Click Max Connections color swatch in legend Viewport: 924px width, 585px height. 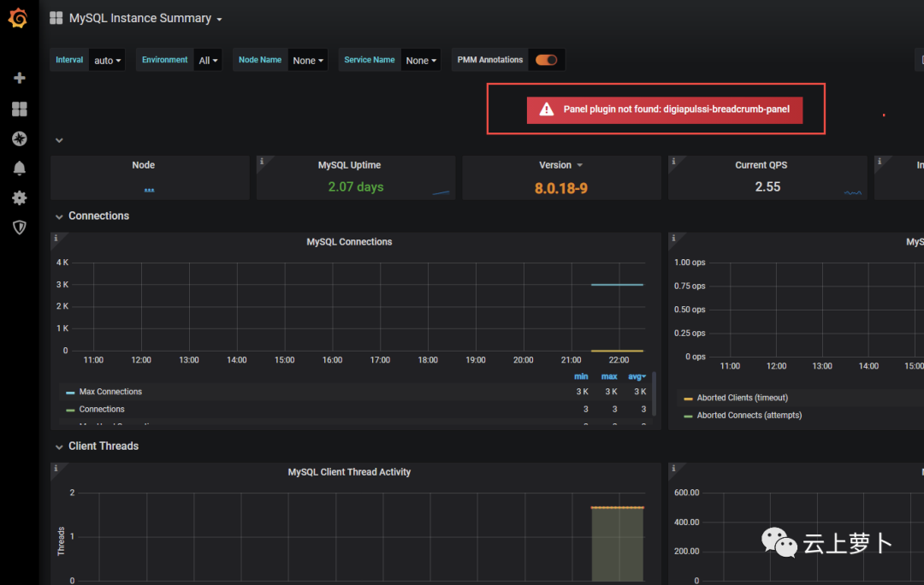(x=70, y=393)
